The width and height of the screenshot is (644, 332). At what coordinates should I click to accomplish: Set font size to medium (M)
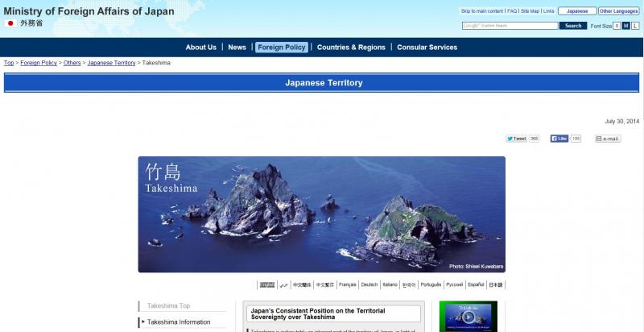pos(625,26)
